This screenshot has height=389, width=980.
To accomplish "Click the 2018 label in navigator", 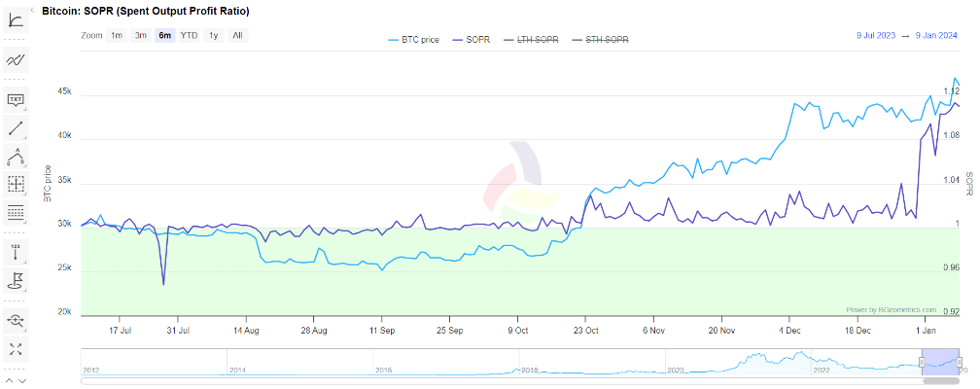I will [x=529, y=371].
